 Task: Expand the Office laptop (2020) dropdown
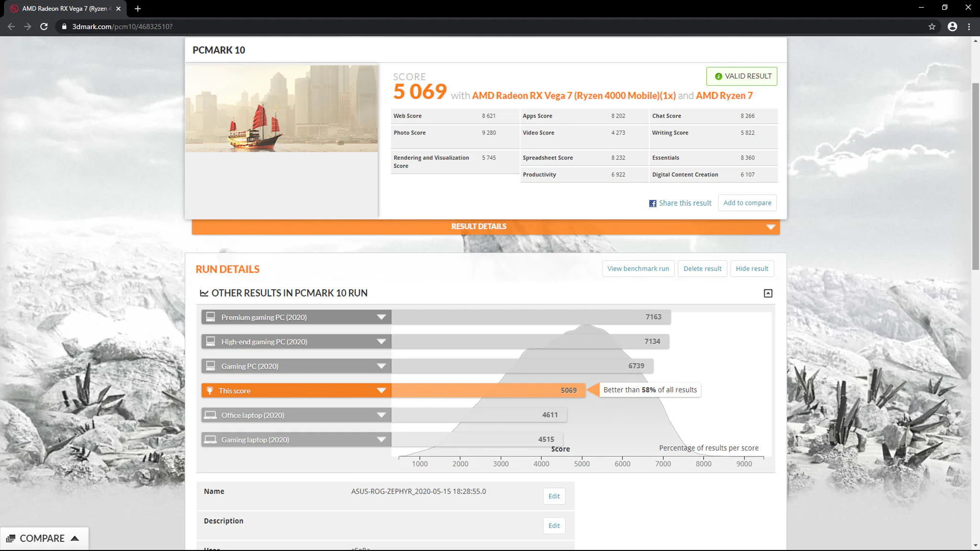coord(381,415)
